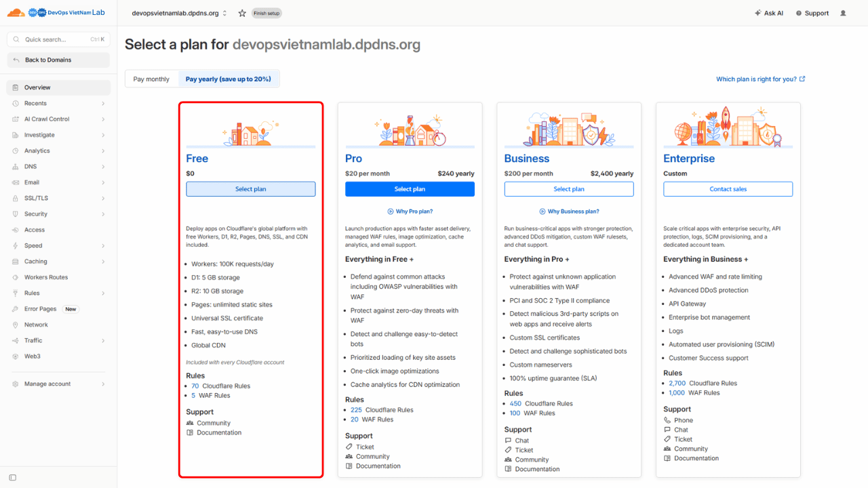Click the Cloudflare logo icon
This screenshot has width=868, height=488.
point(16,12)
